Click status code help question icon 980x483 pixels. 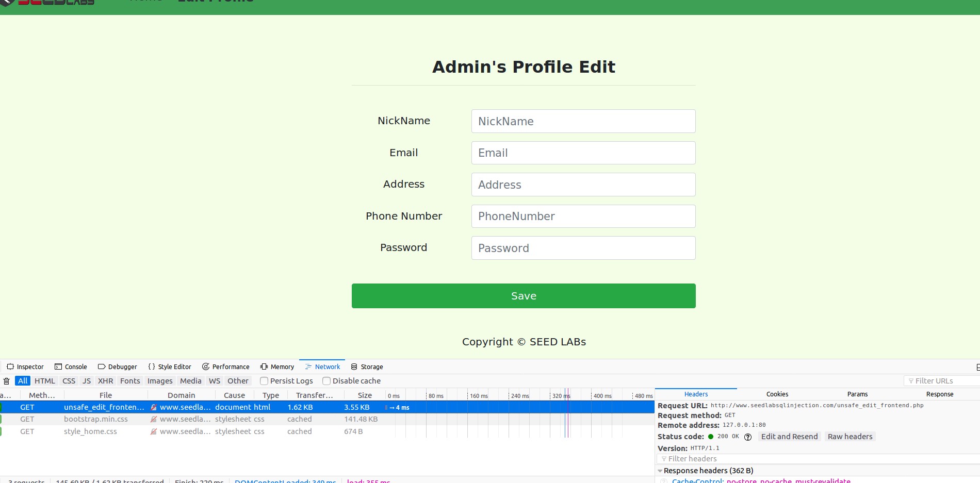[748, 437]
